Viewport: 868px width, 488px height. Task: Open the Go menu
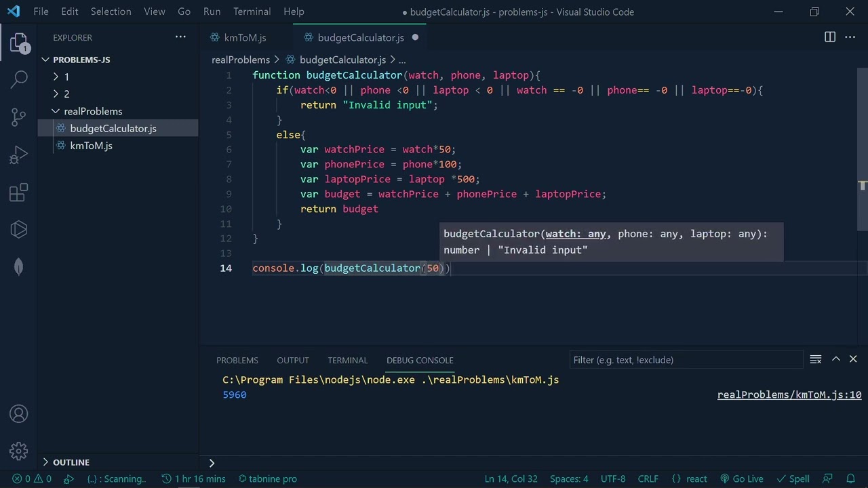(x=184, y=12)
